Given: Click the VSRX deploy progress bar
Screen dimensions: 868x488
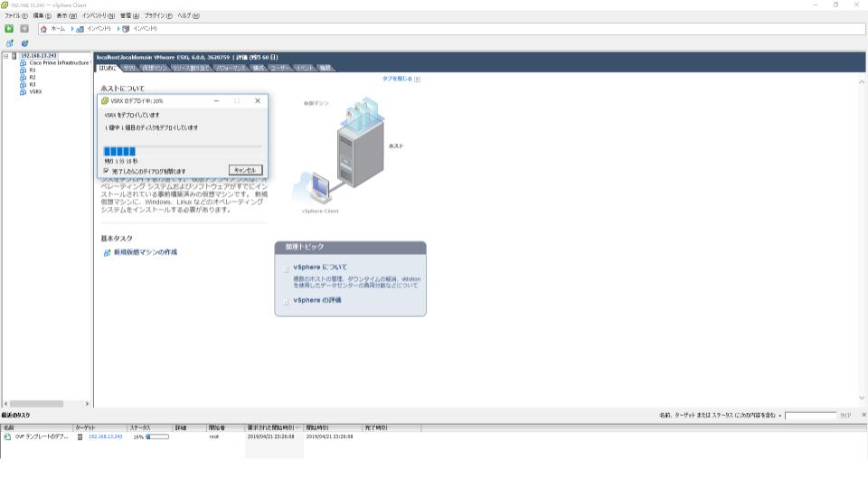Looking at the screenshot, I should click(x=183, y=152).
